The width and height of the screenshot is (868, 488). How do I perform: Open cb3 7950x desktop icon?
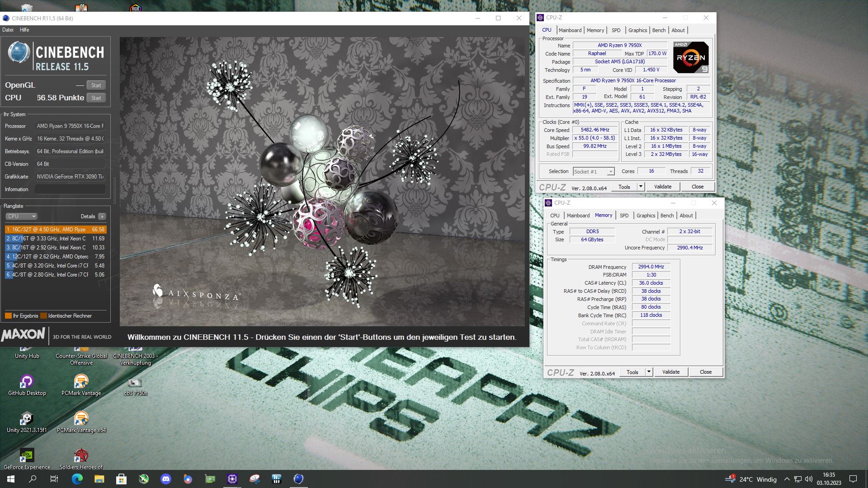click(135, 386)
